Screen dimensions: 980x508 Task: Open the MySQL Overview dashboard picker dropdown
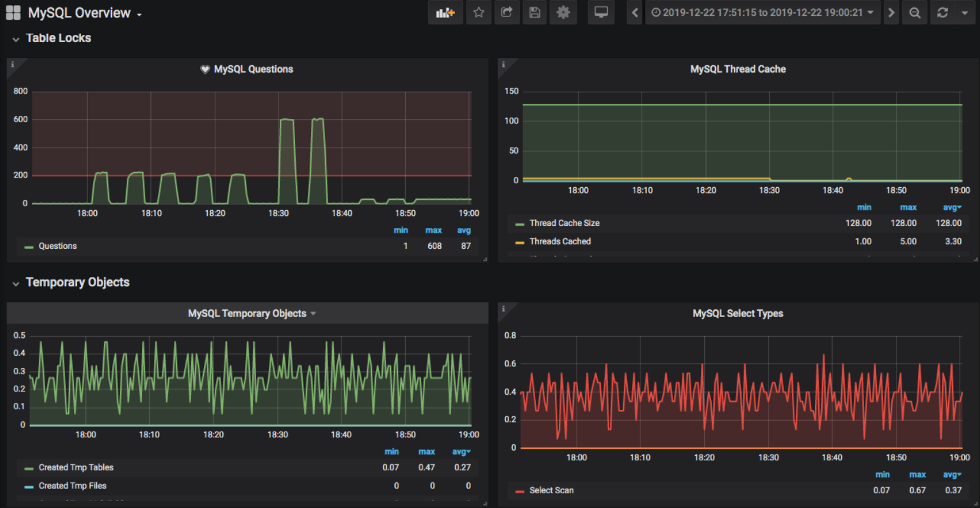(85, 13)
